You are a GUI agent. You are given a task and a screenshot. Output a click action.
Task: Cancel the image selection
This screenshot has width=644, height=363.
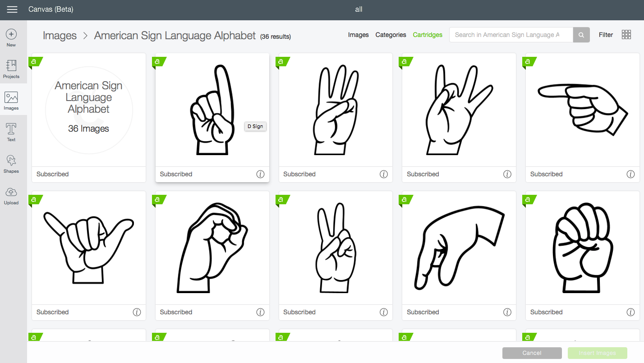click(x=532, y=353)
